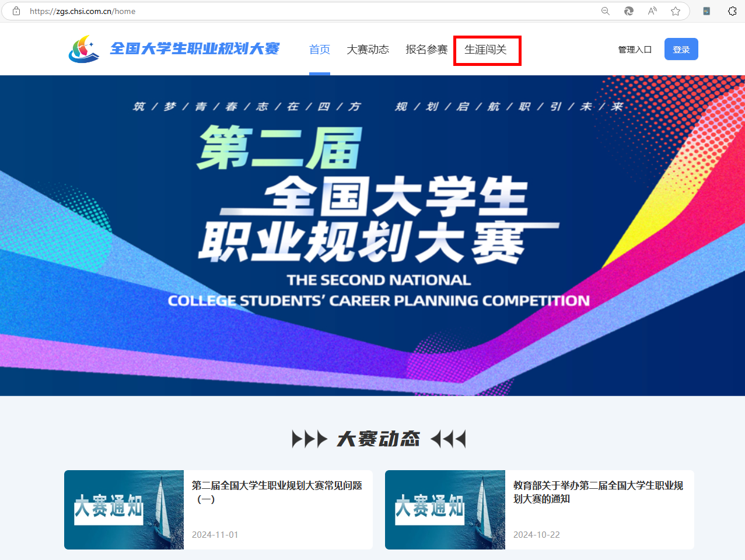Click the blue 登录 button

point(681,49)
